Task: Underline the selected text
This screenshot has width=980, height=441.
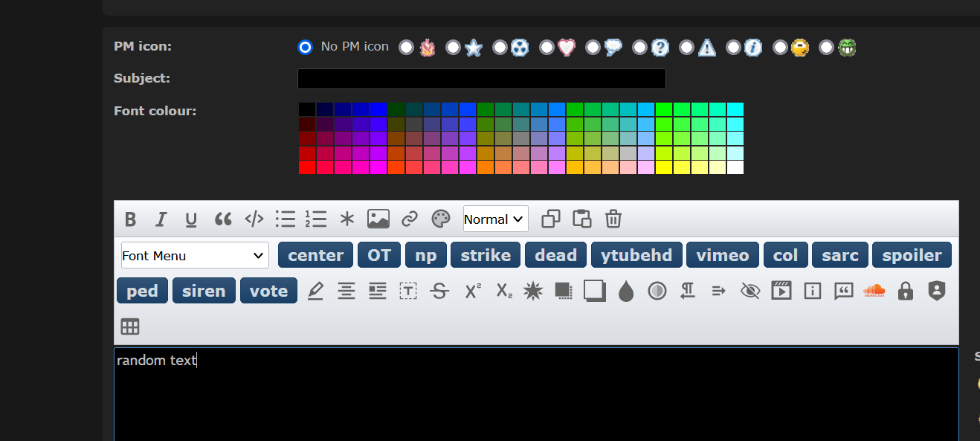Action: [191, 219]
